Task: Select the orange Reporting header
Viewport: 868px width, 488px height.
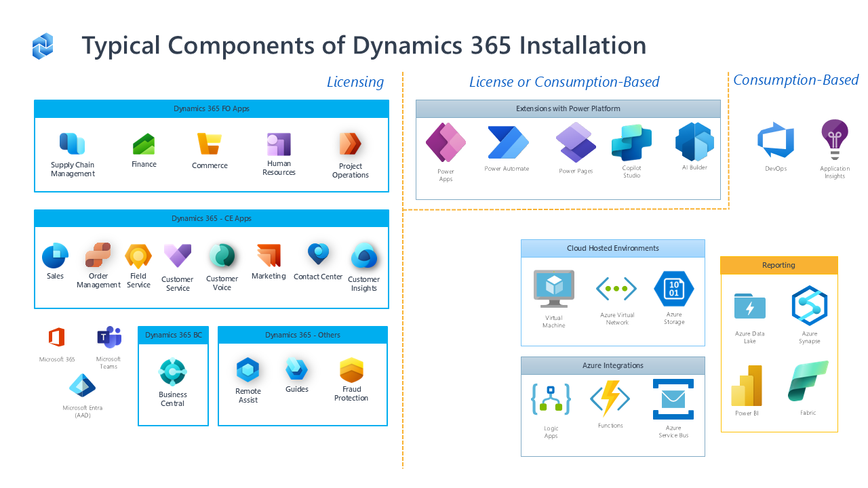Action: click(778, 265)
